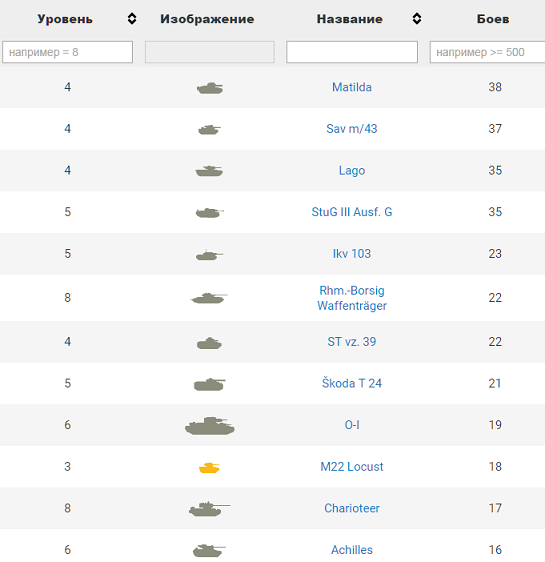The height and width of the screenshot is (562, 545).
Task: Open the ST vz. 39 link
Action: tap(352, 342)
